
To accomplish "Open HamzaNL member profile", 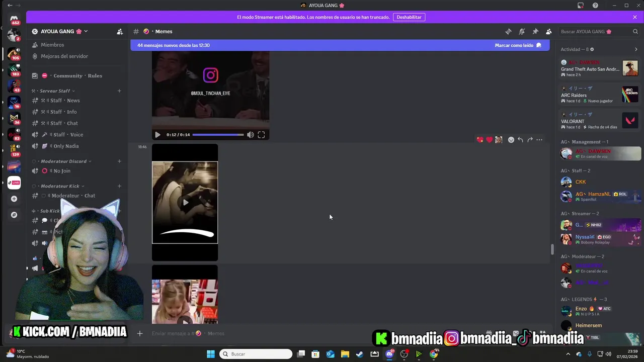I will coord(600,196).
